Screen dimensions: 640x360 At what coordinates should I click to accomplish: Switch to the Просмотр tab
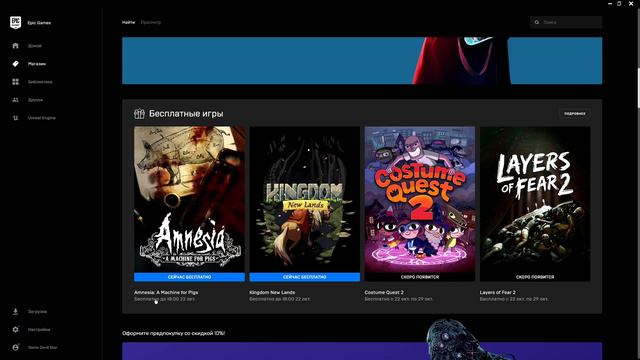coord(151,22)
